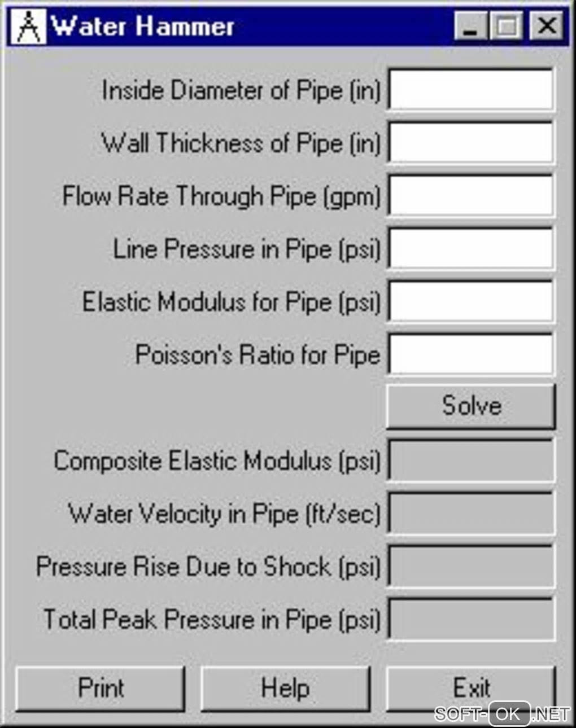Open Help via the Help button
Screen dimensions: 576x728
click(285, 688)
